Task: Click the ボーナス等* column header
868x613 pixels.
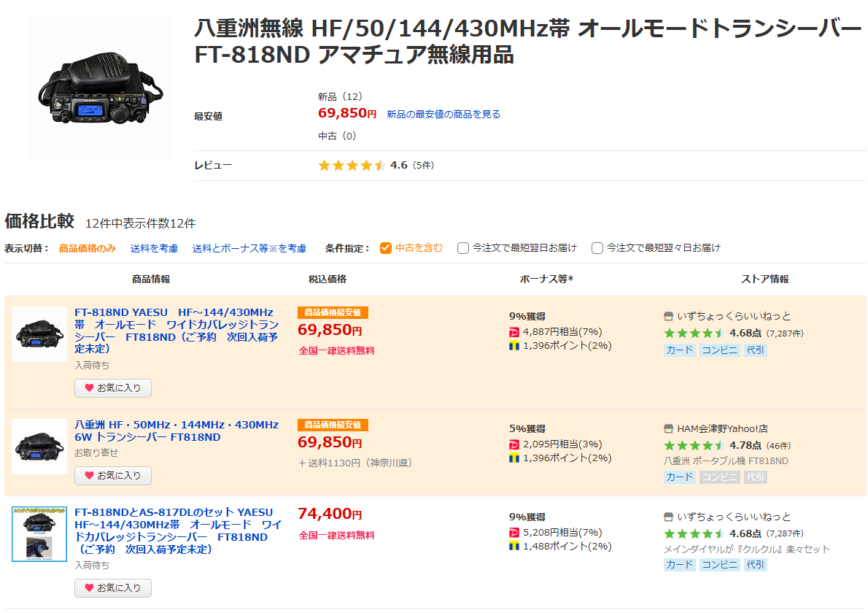Action: point(546,279)
